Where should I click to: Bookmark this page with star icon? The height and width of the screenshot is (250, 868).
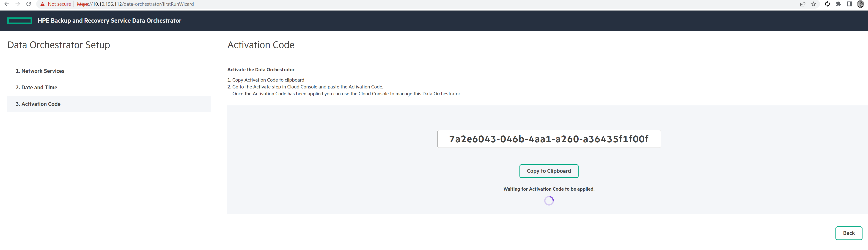[814, 4]
